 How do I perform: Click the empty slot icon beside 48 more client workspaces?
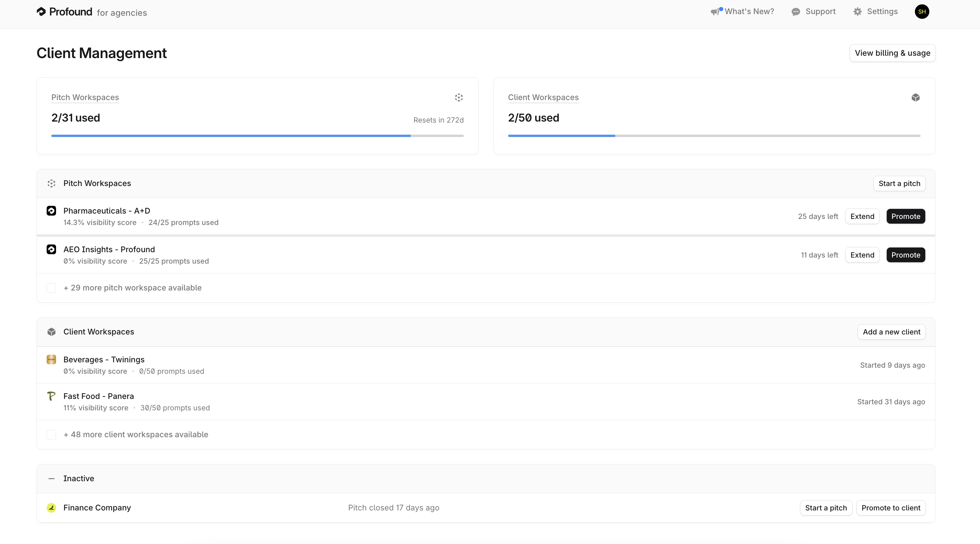tap(51, 435)
